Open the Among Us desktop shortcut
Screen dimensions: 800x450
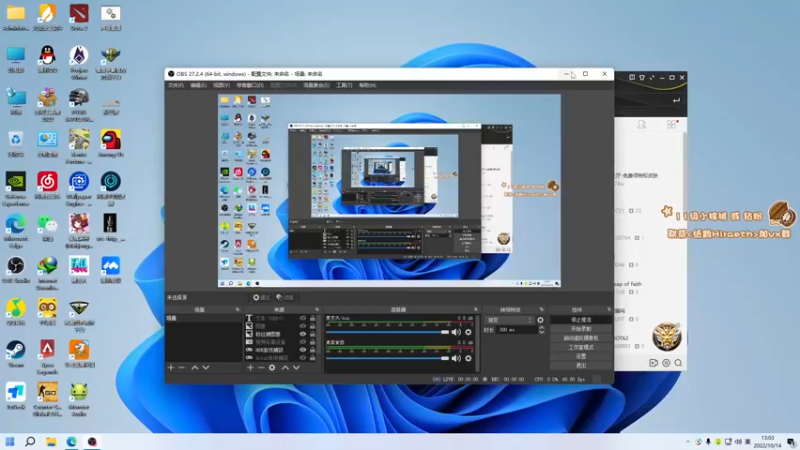pos(111,143)
